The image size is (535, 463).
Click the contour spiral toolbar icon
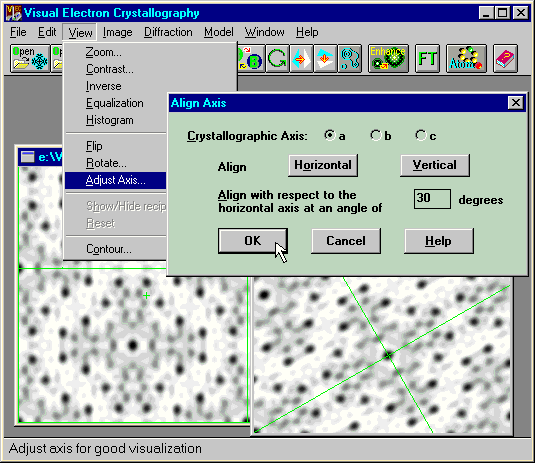click(349, 58)
